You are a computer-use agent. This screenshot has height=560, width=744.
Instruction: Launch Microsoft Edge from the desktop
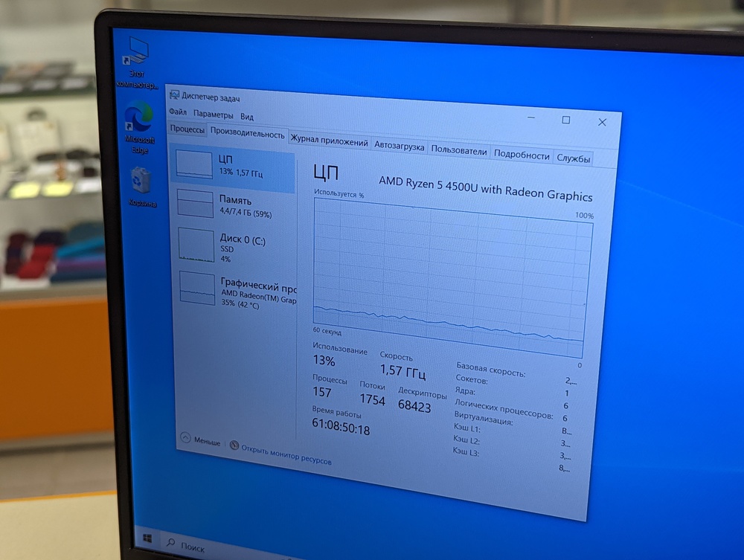139,127
